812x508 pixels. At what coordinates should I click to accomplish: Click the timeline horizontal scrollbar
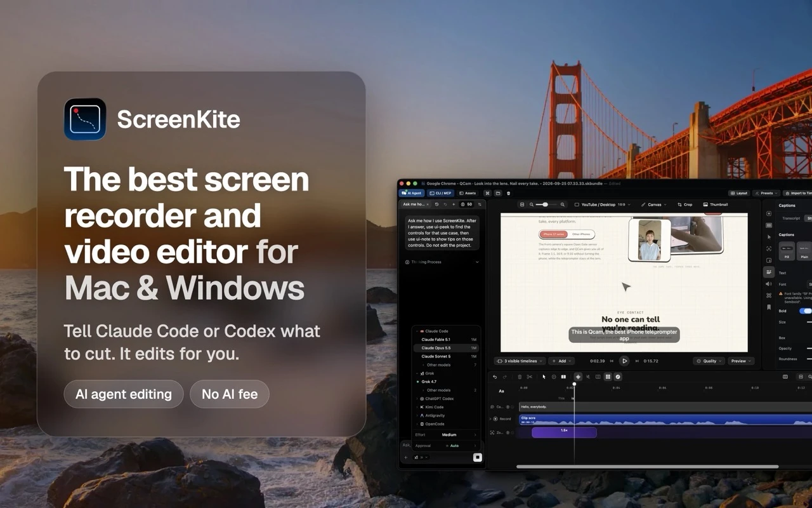pyautogui.click(x=647, y=467)
